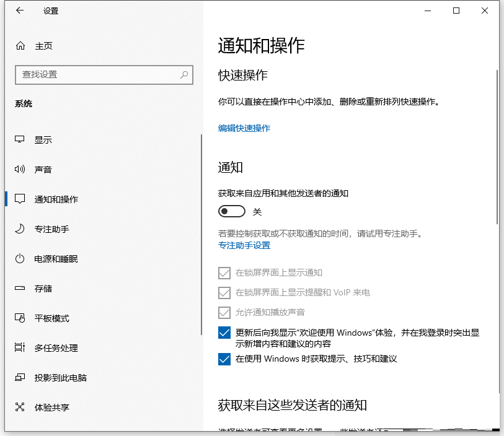Click the back arrow at top left
The width and height of the screenshot is (504, 436).
tap(19, 11)
